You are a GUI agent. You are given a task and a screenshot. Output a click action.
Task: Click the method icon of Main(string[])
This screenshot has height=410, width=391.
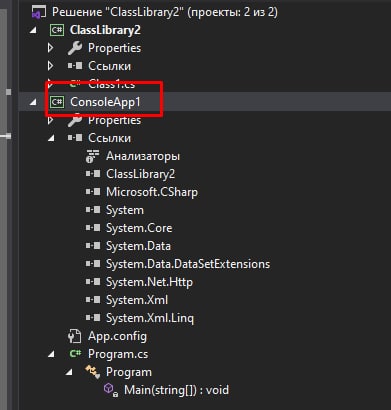pos(110,390)
